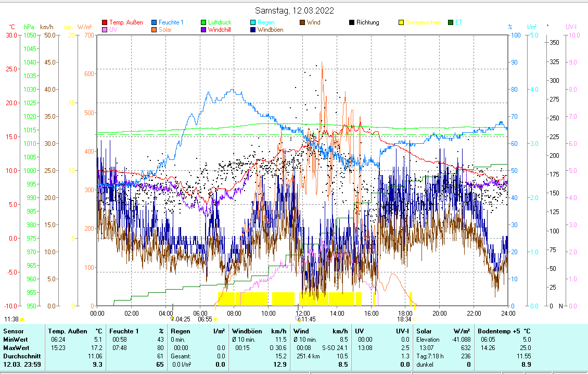The width and height of the screenshot is (588, 374).
Task: Click the green Luftdruck legend square
Action: point(204,22)
